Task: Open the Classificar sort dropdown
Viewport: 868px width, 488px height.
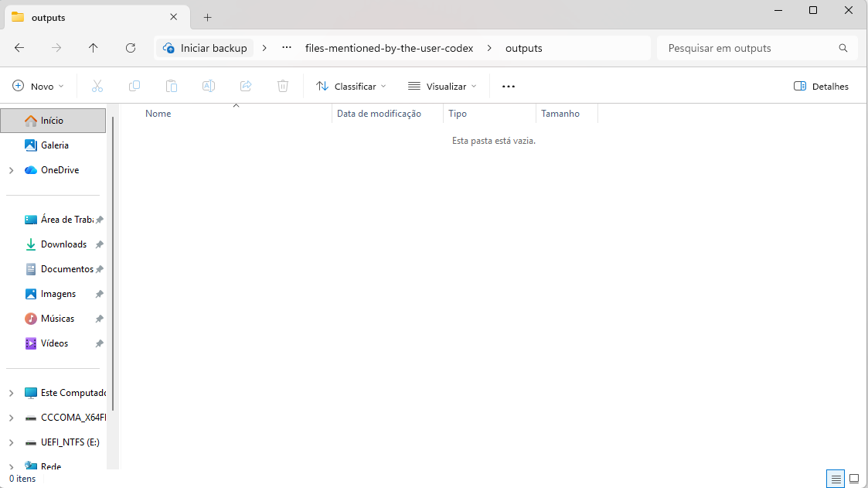Action: pyautogui.click(x=351, y=87)
